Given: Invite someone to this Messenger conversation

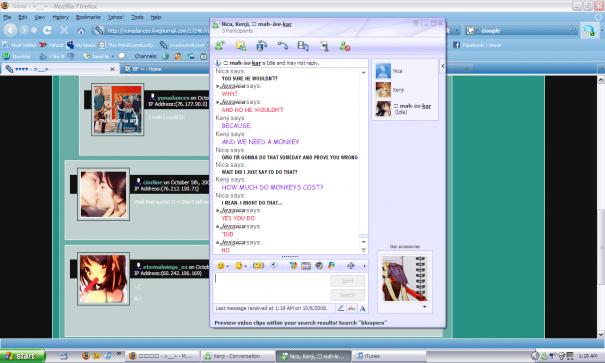Looking at the screenshot, I should pyautogui.click(x=220, y=46).
